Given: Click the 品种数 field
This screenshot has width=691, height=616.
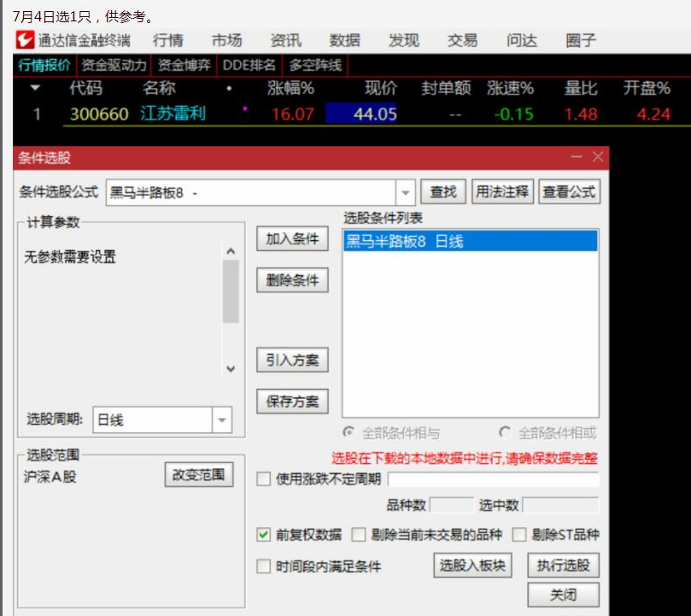Looking at the screenshot, I should pos(452,505).
